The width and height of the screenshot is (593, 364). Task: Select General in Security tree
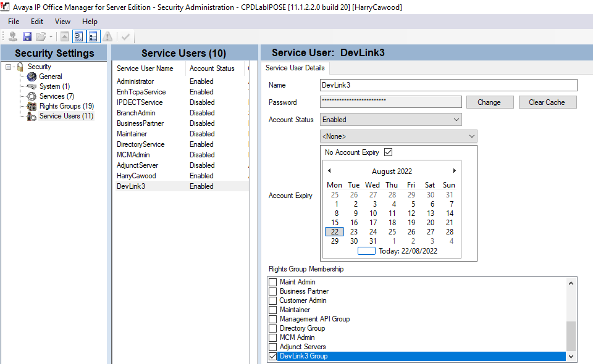(x=50, y=77)
